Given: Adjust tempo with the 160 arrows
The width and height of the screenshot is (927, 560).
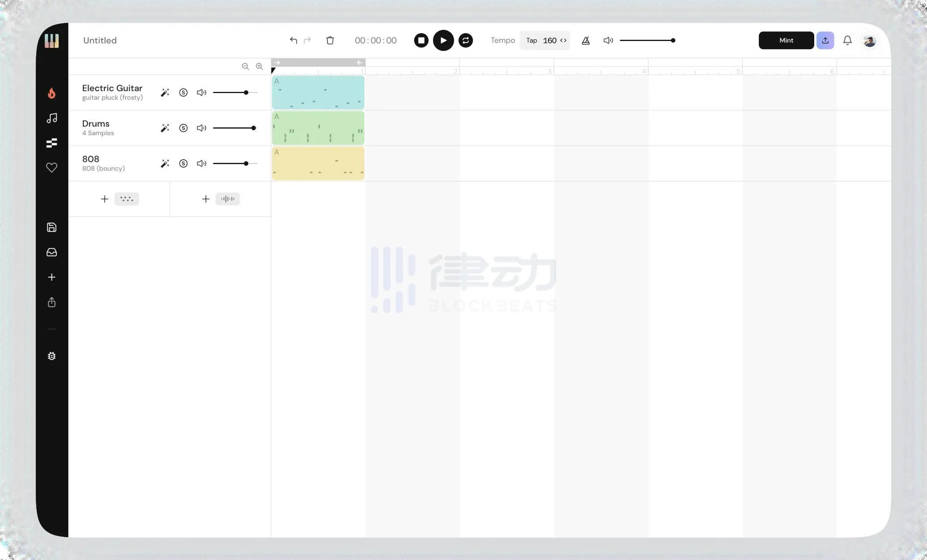Looking at the screenshot, I should tap(563, 40).
